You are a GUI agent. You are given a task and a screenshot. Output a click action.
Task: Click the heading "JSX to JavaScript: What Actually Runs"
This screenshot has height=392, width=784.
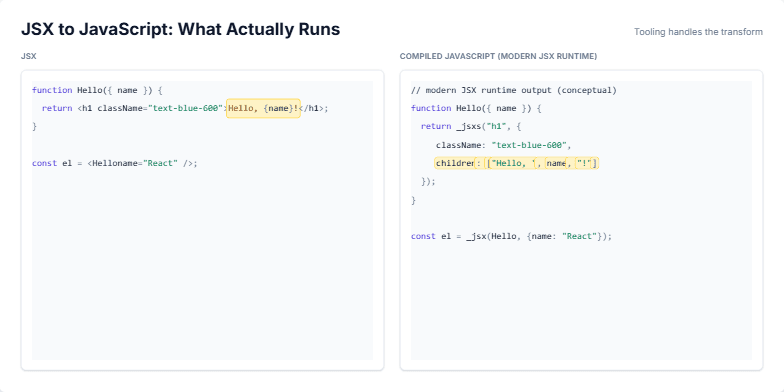(x=180, y=30)
